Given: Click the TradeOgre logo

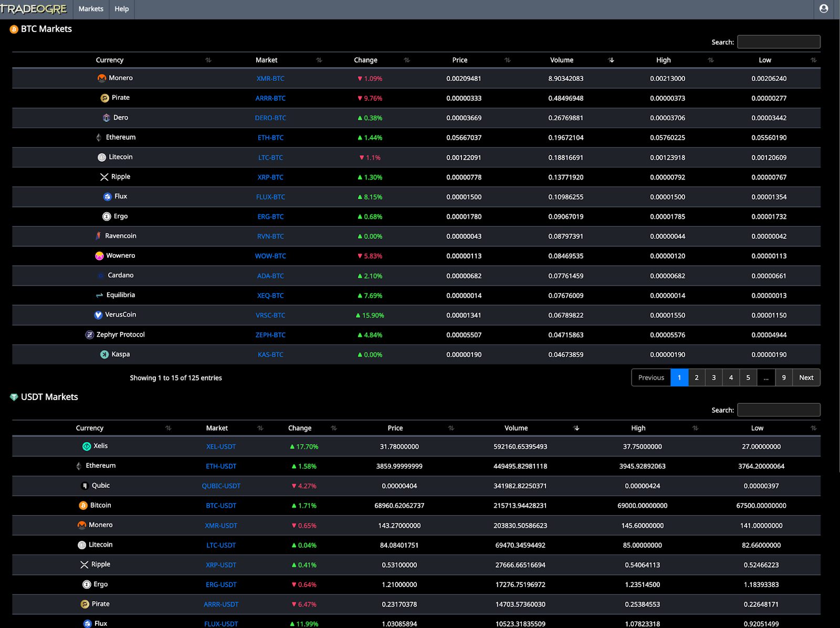Looking at the screenshot, I should pyautogui.click(x=34, y=9).
